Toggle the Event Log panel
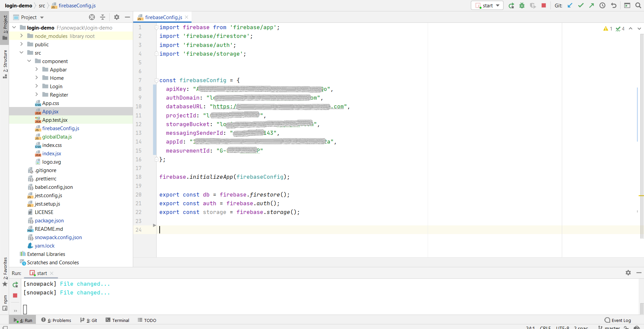Screen dimensions: 644x329 [x=618, y=320]
